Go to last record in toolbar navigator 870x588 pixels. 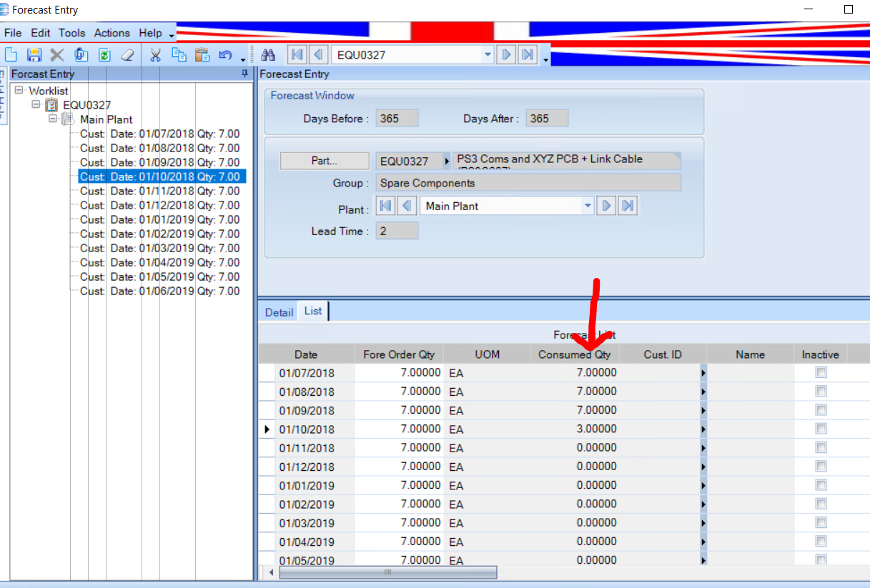528,55
